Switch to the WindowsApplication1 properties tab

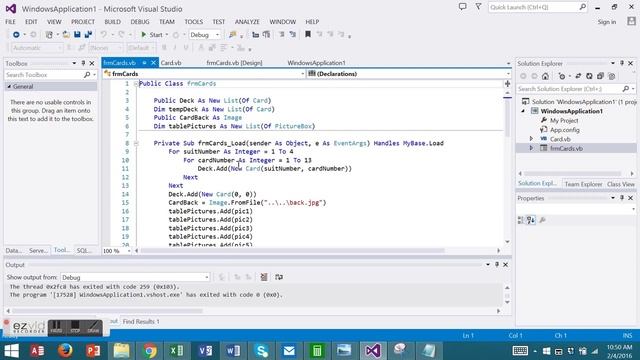(316, 63)
